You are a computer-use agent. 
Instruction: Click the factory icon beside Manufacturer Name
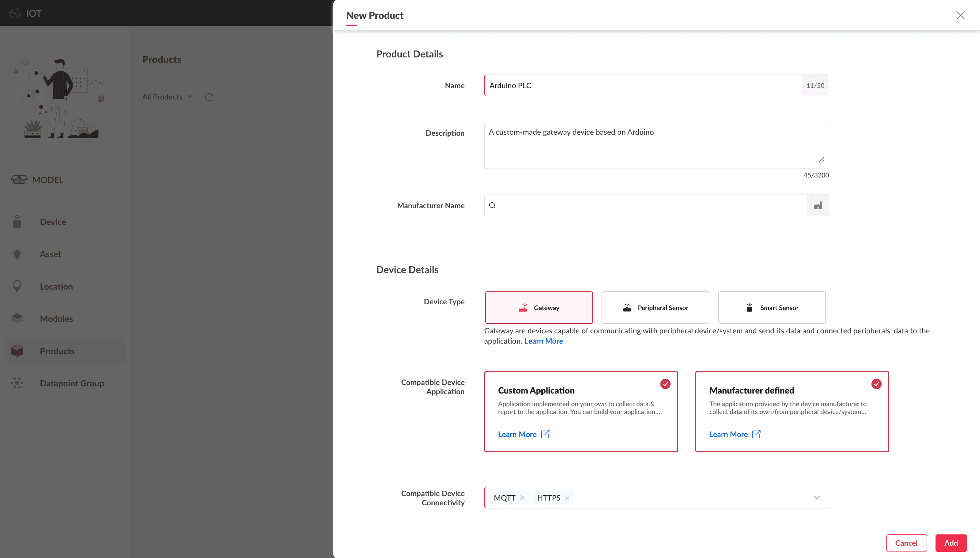pos(817,205)
